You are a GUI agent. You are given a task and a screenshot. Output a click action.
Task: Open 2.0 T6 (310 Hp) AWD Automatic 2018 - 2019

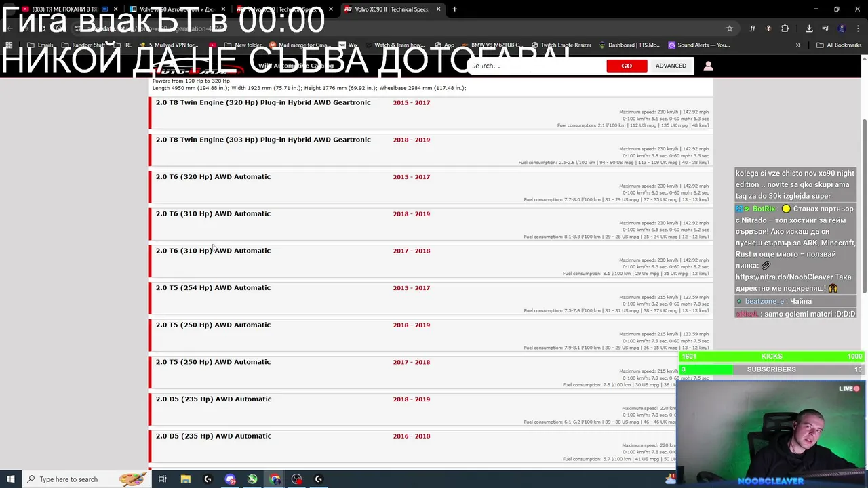[x=213, y=213]
